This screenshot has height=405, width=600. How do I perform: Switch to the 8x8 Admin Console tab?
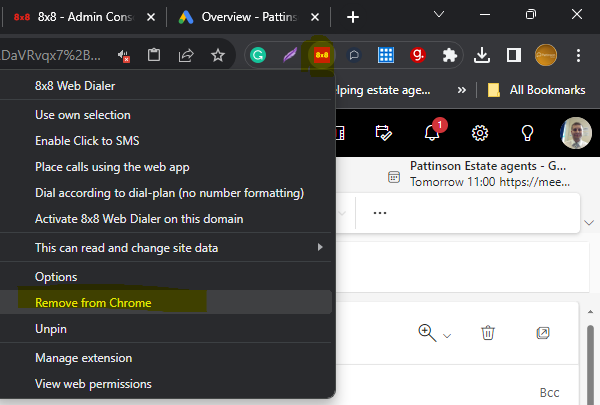pyautogui.click(x=75, y=17)
